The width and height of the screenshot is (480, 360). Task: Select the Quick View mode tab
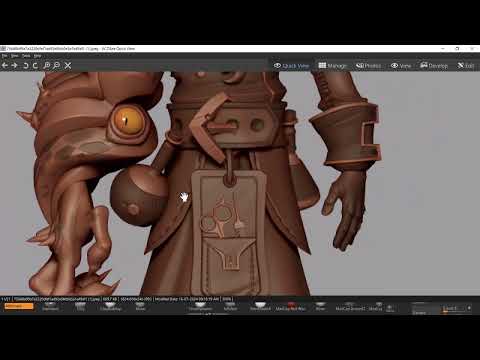click(x=291, y=66)
